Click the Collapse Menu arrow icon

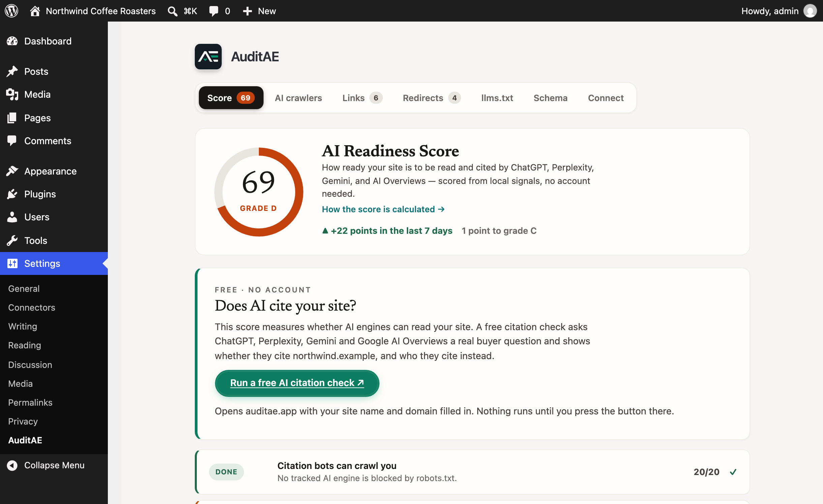(12, 465)
